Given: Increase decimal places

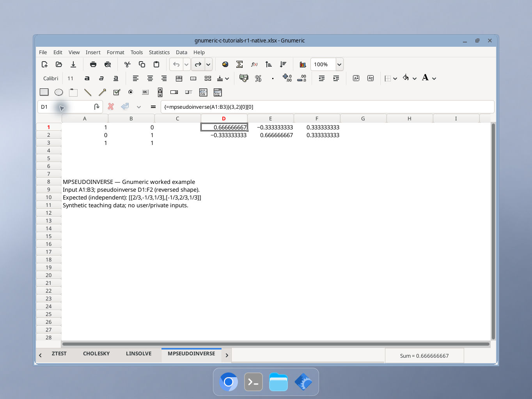Looking at the screenshot, I should [287, 78].
